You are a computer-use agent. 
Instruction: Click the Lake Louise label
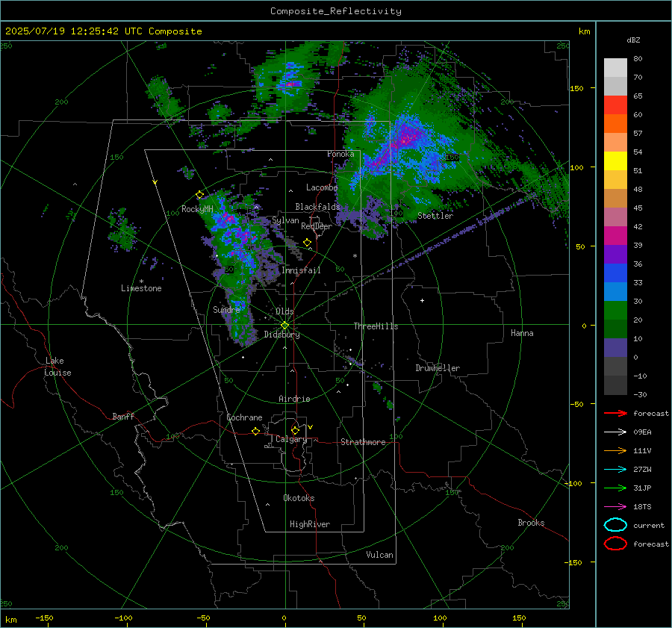[57, 367]
